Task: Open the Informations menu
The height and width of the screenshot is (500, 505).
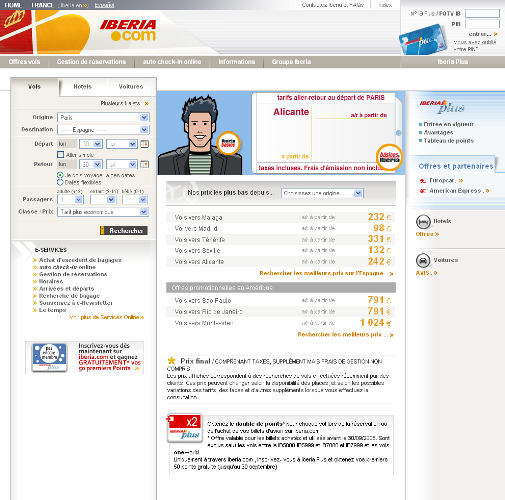Action: [x=237, y=62]
